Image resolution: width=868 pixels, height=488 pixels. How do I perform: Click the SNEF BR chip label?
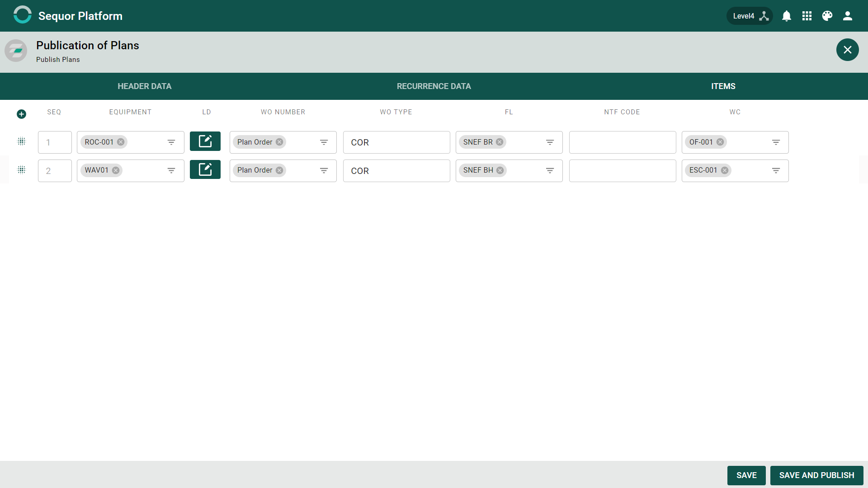pyautogui.click(x=478, y=142)
